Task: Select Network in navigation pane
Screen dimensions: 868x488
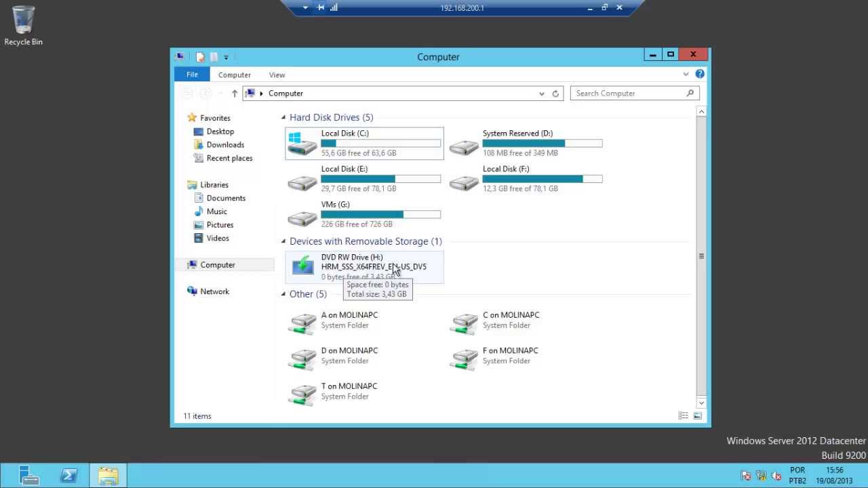Action: click(x=214, y=291)
